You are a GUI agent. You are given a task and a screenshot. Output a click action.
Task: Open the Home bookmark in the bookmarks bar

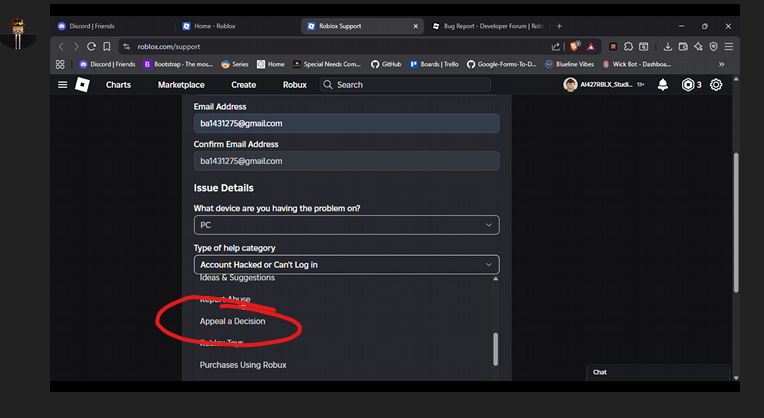click(271, 64)
